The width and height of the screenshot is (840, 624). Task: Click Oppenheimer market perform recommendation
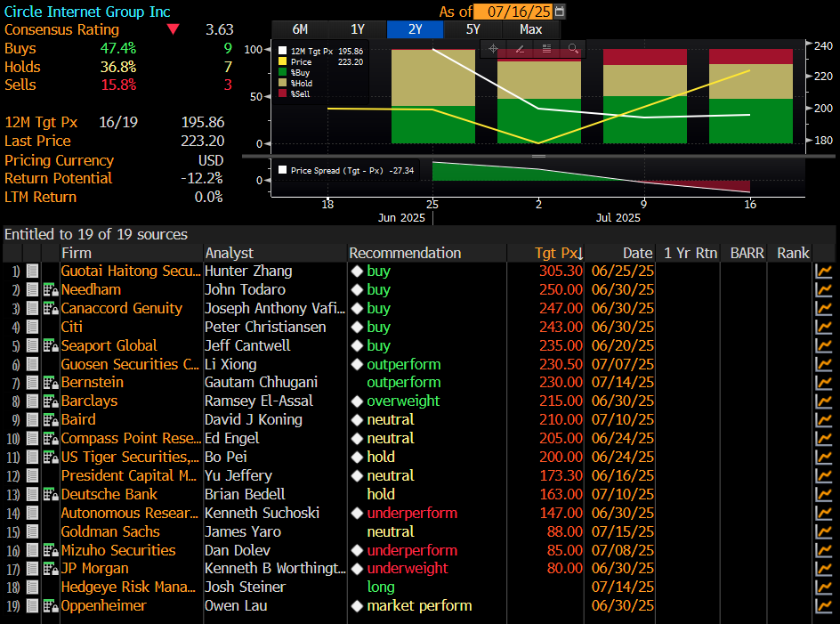coord(419,606)
